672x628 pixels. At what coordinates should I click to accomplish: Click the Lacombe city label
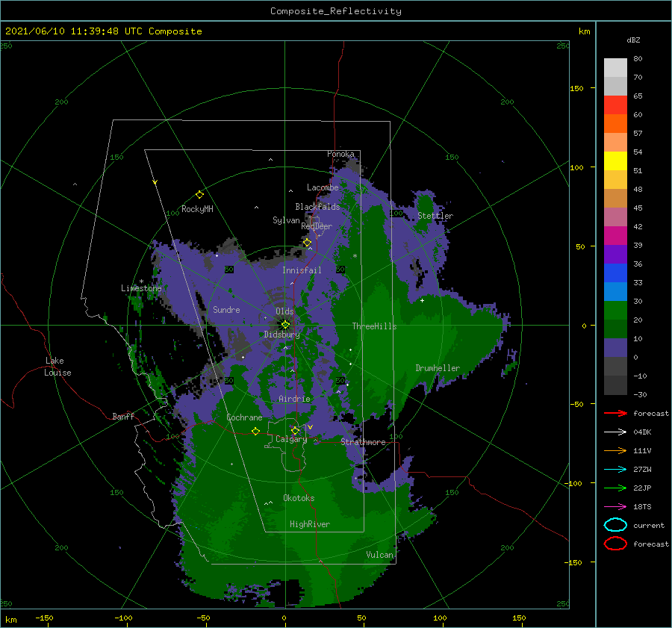coord(323,187)
